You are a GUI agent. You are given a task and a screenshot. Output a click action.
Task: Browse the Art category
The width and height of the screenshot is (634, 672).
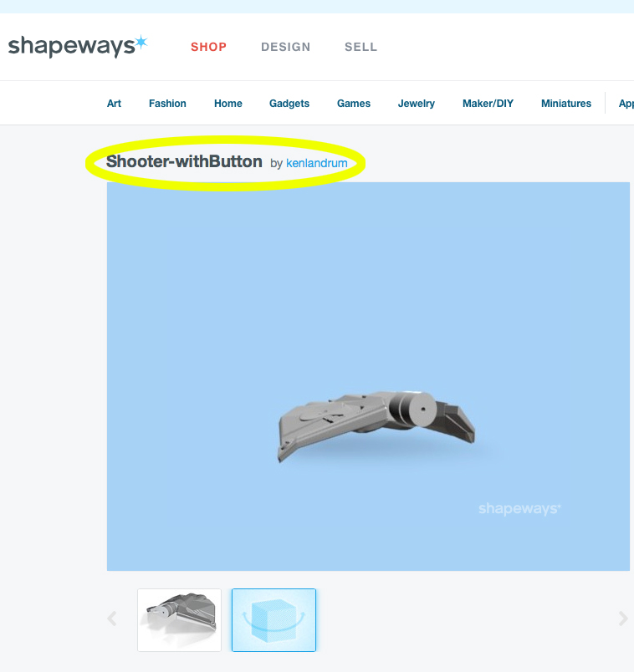pyautogui.click(x=114, y=104)
